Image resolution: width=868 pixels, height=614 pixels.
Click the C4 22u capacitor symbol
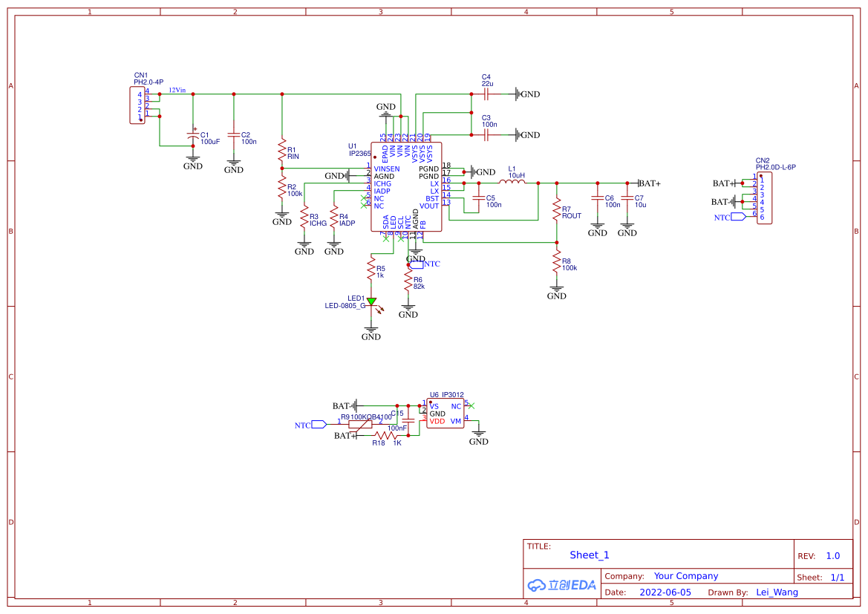[486, 94]
